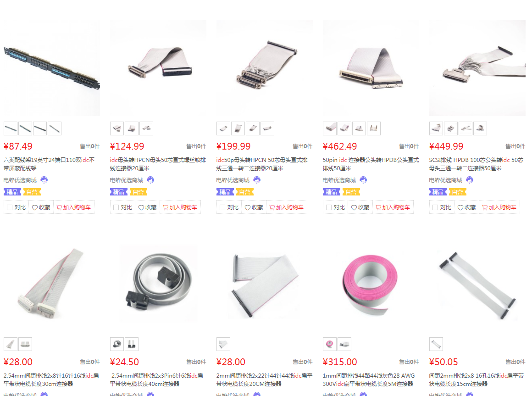The width and height of the screenshot is (532, 396).
Task: Favorite the ¥449.99 SCSI cable item
Action: tap(467, 207)
